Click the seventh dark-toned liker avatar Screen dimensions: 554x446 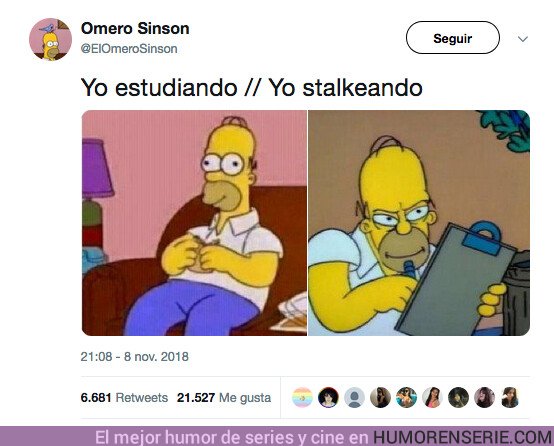458,397
